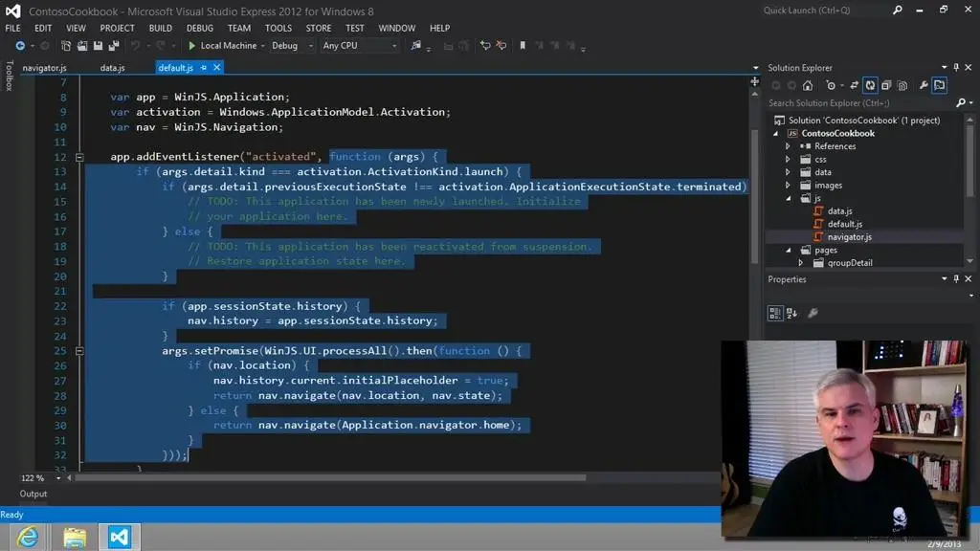980x551 pixels.
Task: Collapse the code block at line 25
Action: (x=79, y=351)
